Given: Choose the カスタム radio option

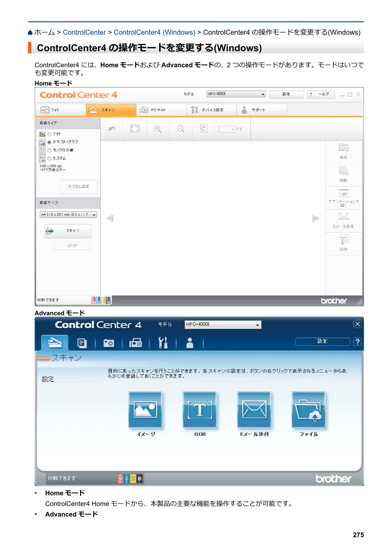Looking at the screenshot, I should (x=50, y=159).
